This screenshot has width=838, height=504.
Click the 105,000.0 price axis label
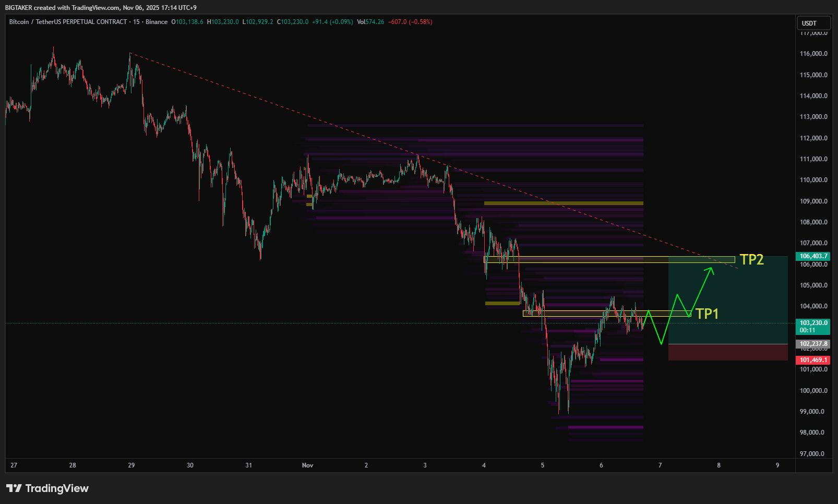[x=813, y=285]
